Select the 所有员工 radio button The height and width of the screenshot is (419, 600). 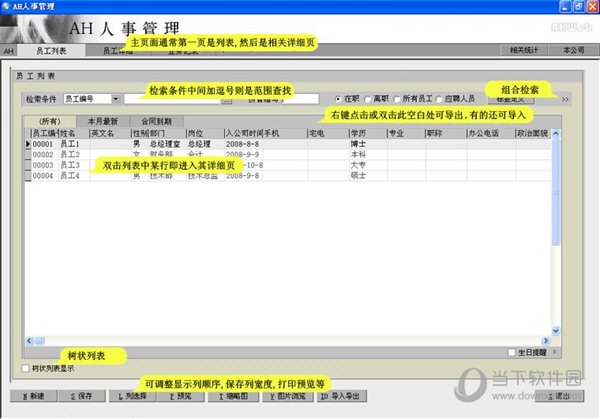(397, 99)
